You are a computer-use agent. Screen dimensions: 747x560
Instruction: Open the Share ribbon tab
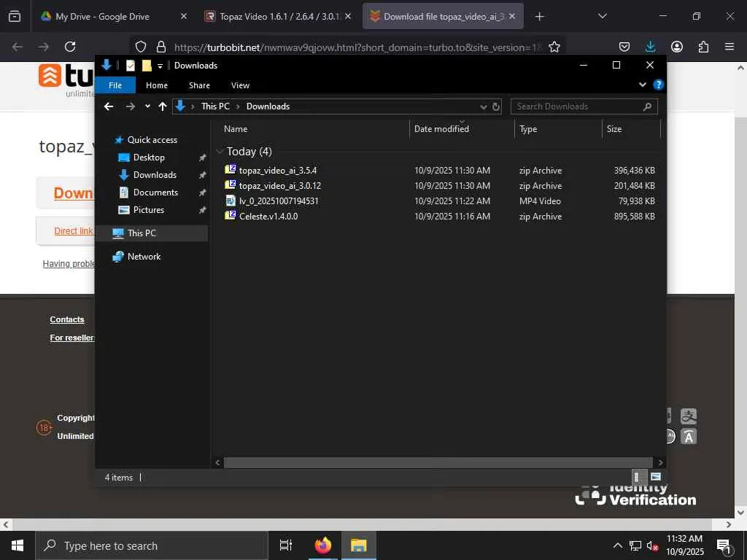point(199,85)
